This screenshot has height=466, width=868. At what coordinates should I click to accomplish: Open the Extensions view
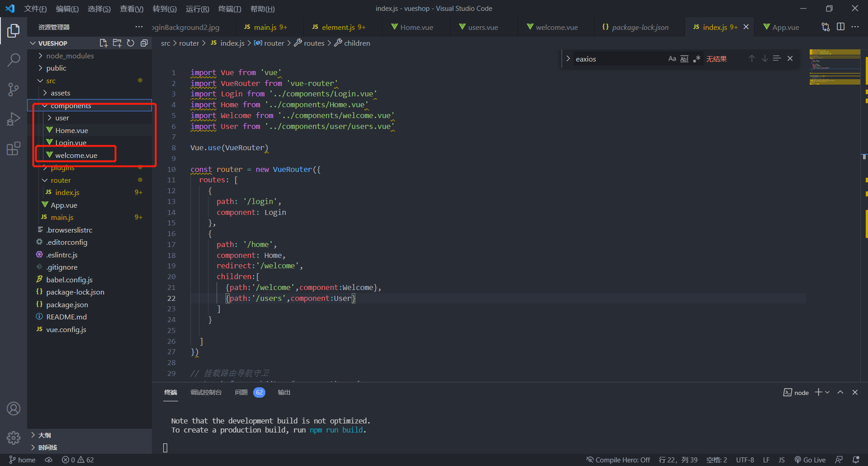click(x=14, y=148)
